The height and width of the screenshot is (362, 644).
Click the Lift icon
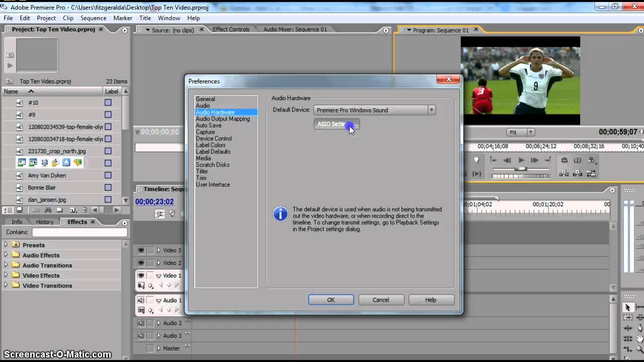[564, 173]
